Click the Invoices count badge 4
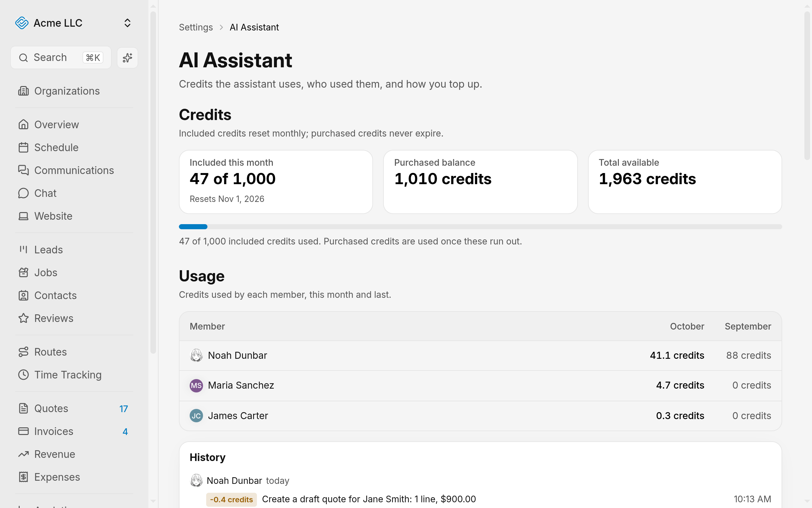Screen dimensions: 812x508 (125, 431)
